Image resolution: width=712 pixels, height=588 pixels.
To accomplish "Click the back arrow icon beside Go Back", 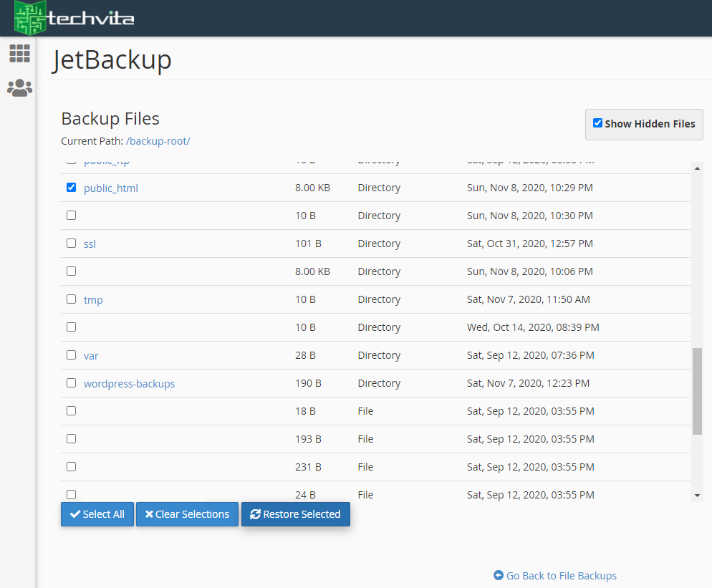I will [x=499, y=575].
